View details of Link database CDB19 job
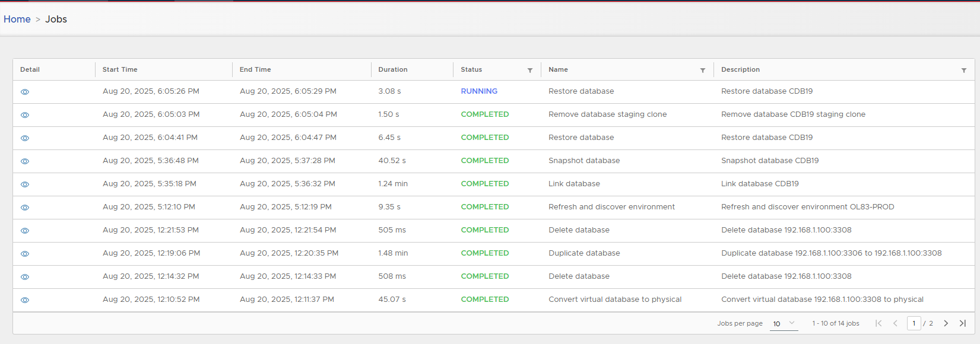Screen dimensions: 980x344 point(25,184)
